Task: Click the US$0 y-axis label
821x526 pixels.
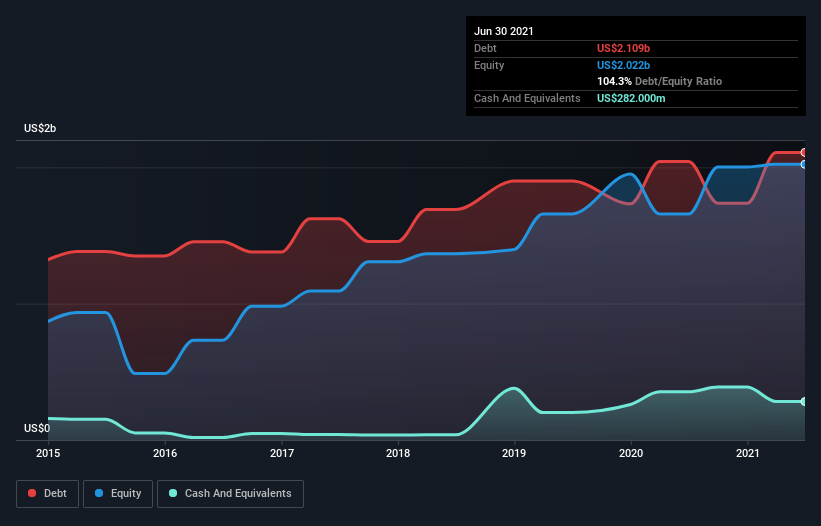Action: click(37, 428)
